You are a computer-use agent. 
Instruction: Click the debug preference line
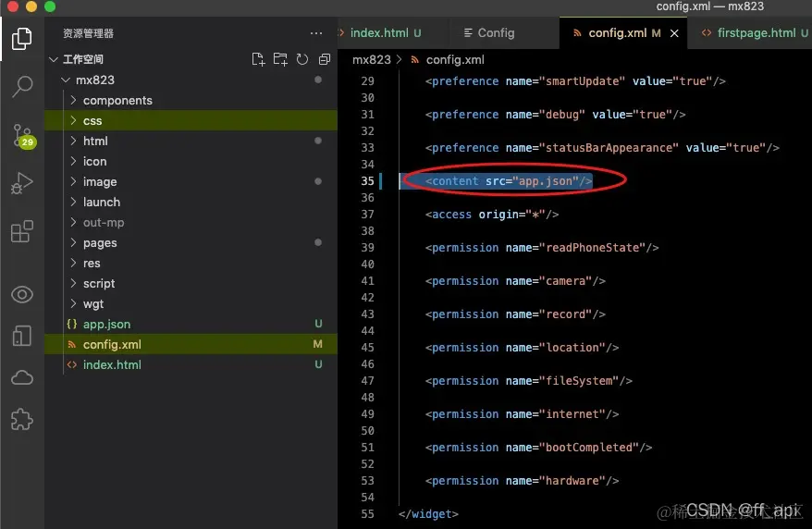tap(555, 115)
